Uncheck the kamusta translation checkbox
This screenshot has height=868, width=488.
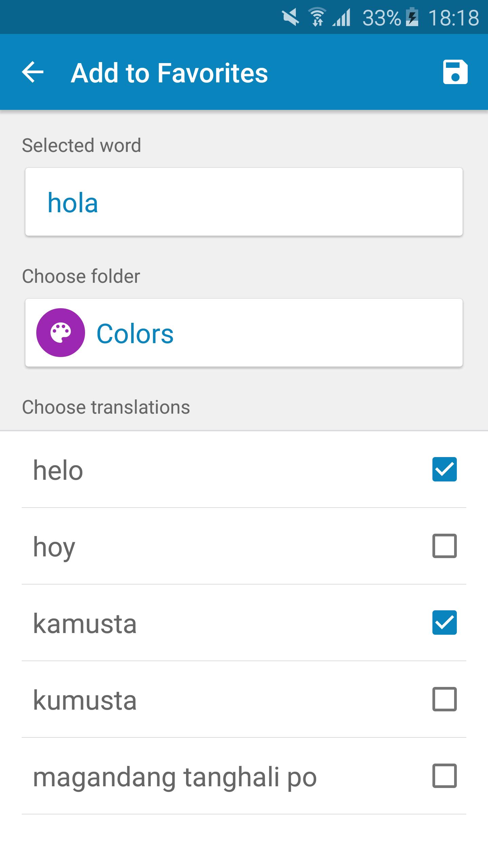coord(444,623)
